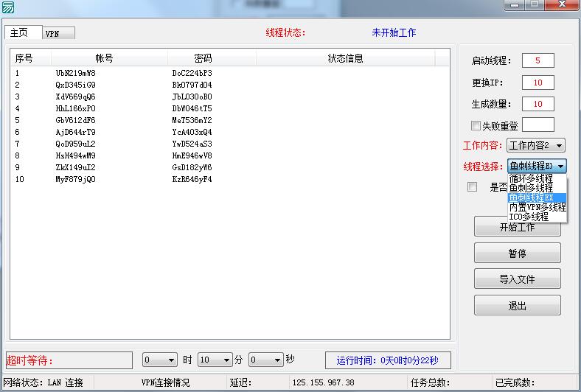Select 内置VPN多线程 option
581x392 pixels.
(x=537, y=208)
